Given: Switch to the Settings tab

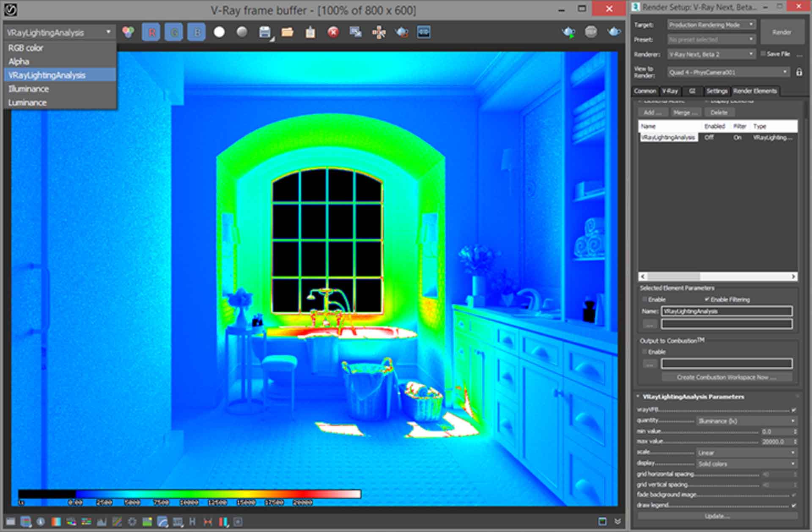Looking at the screenshot, I should [x=716, y=91].
